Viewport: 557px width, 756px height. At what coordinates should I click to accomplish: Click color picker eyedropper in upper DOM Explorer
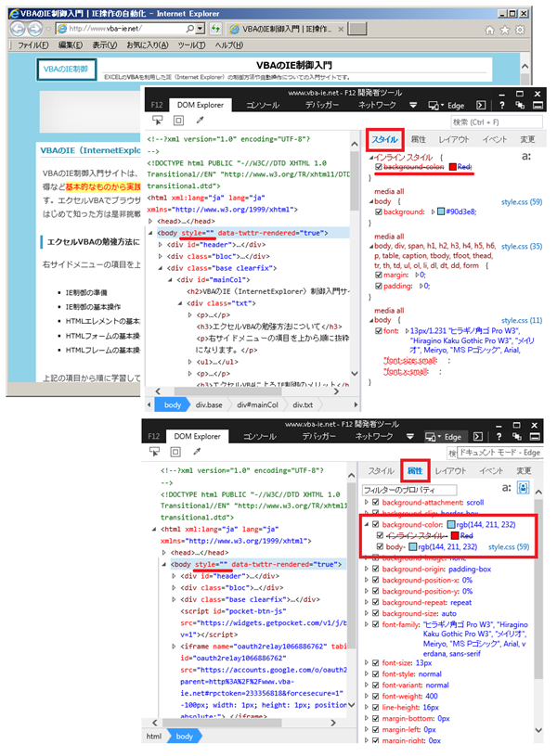pos(200,120)
